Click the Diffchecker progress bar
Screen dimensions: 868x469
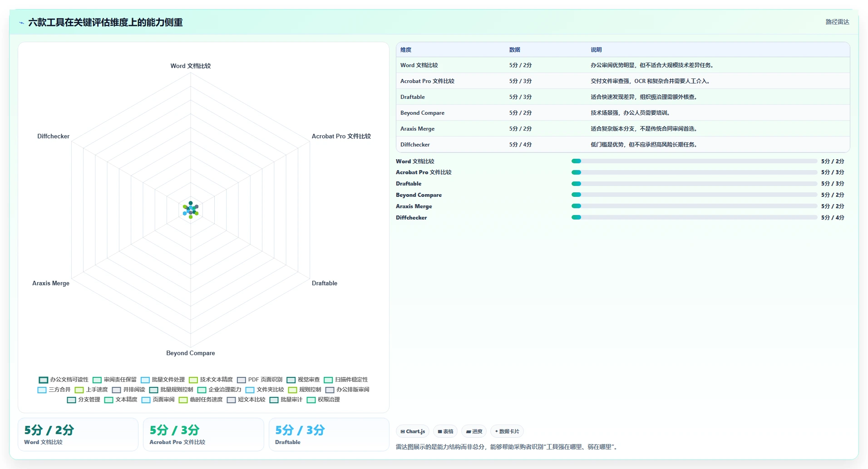(x=694, y=217)
